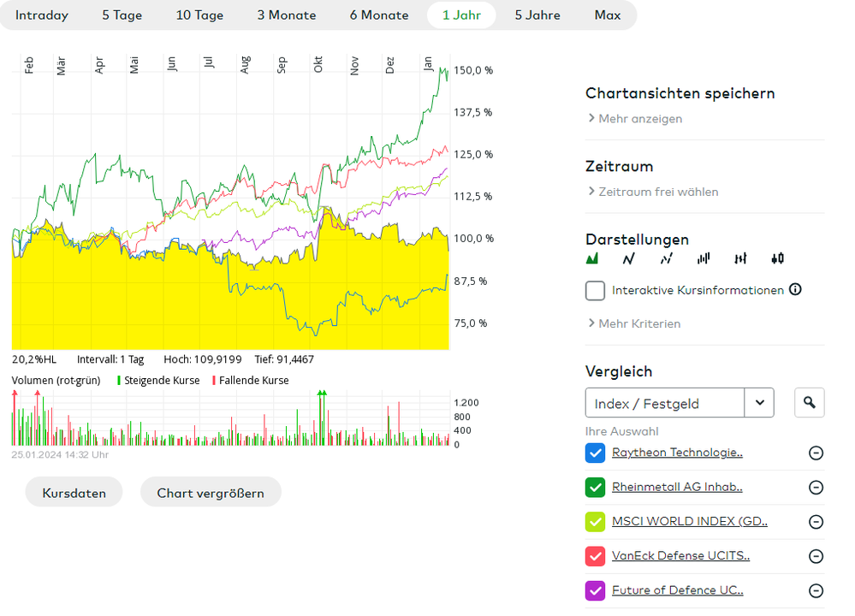Image resolution: width=855 pixels, height=616 pixels.
Task: Remove MSCI World Index with its minus icon
Action: (816, 521)
